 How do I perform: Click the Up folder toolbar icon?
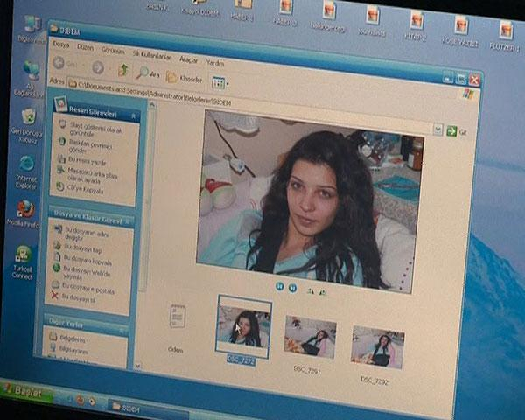[x=123, y=70]
